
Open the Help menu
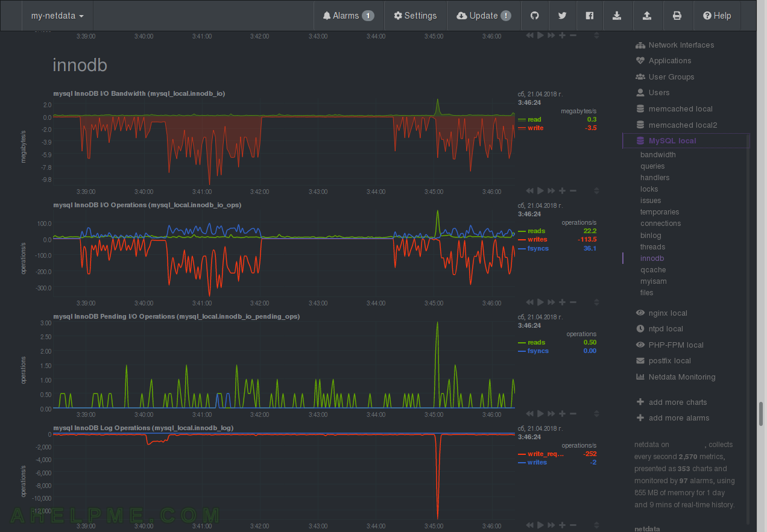click(716, 16)
